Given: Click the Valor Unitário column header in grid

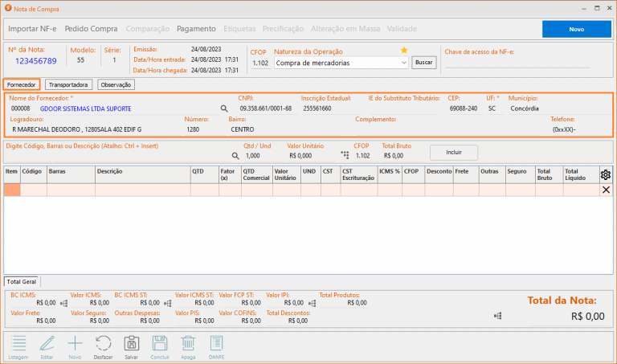Looking at the screenshot, I should (x=287, y=174).
